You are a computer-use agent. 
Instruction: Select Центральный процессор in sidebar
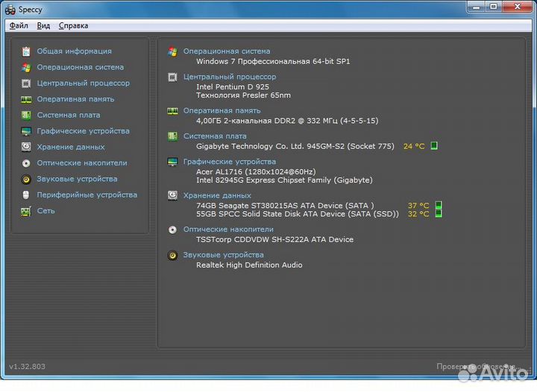84,83
